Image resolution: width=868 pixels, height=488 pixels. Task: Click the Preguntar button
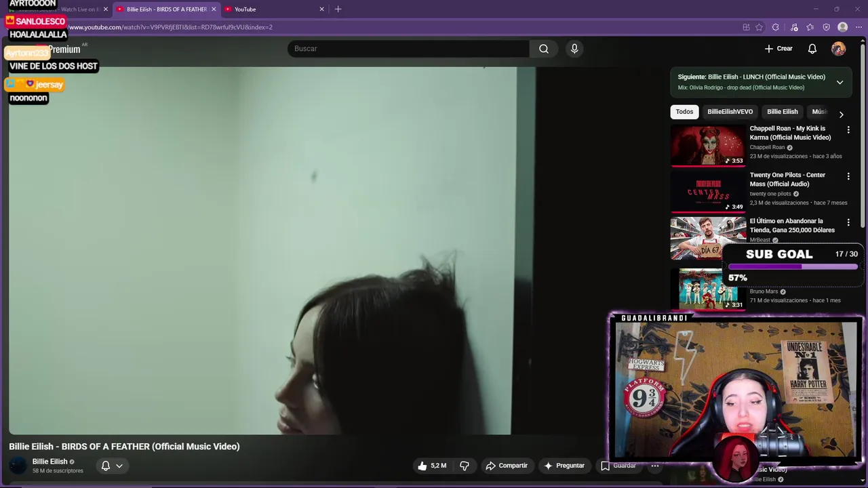(564, 466)
